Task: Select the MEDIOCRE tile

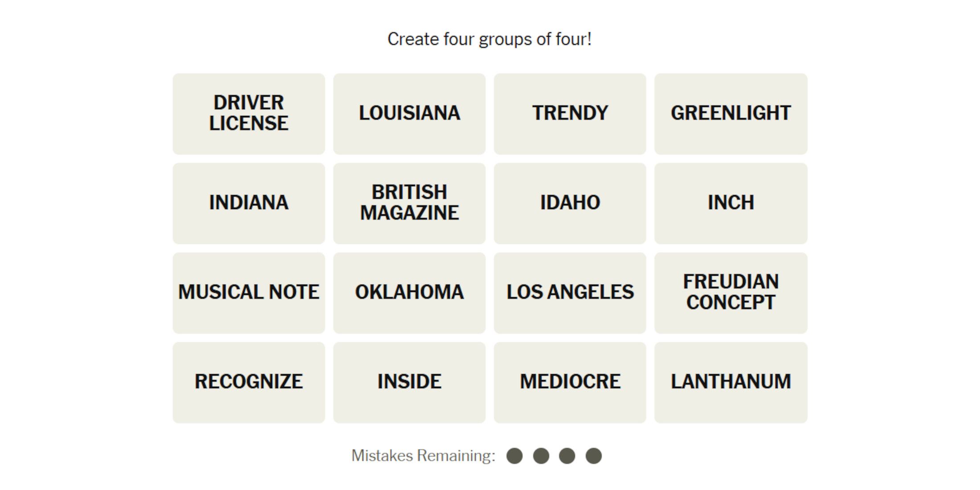Action: click(x=570, y=382)
